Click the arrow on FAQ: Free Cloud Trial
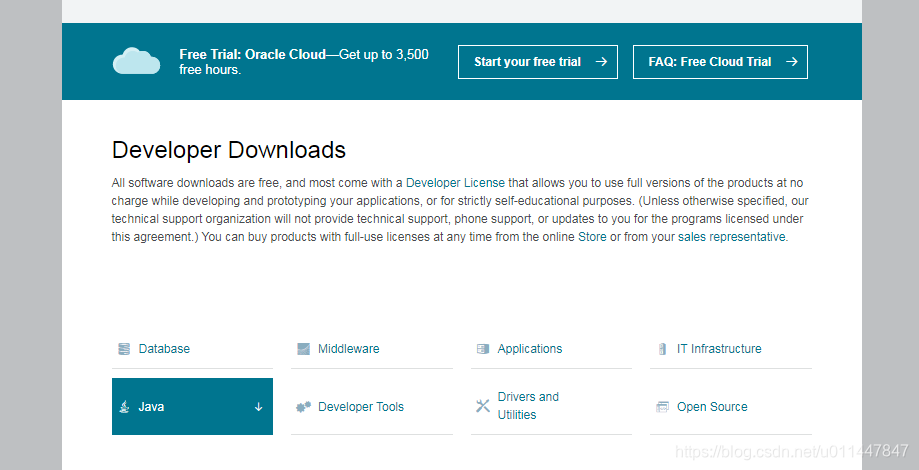 (792, 62)
